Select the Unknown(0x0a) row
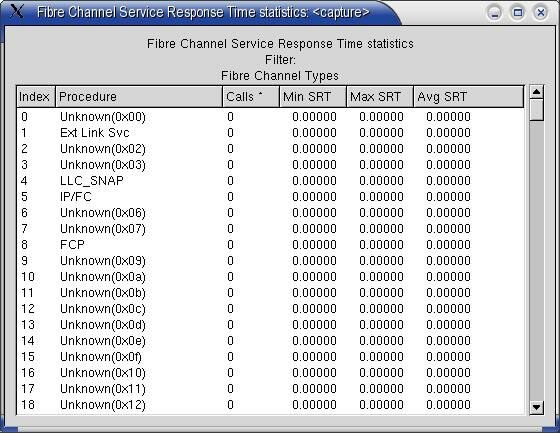 click(270, 277)
